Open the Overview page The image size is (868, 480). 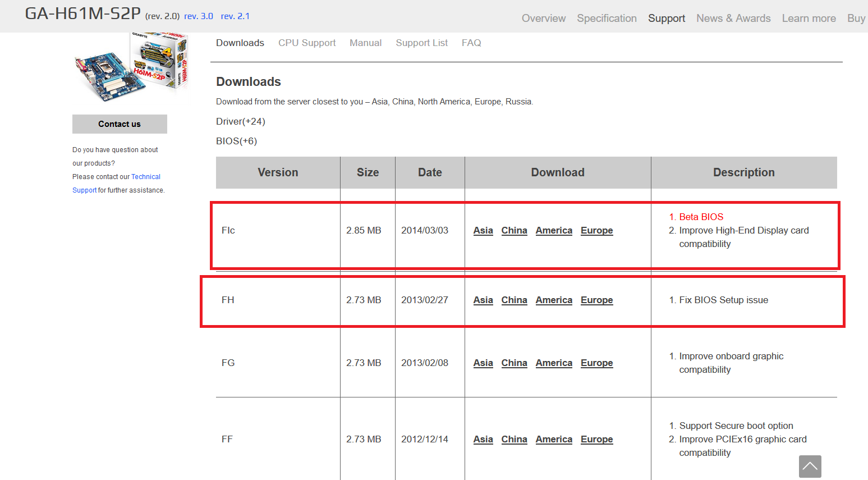click(544, 18)
